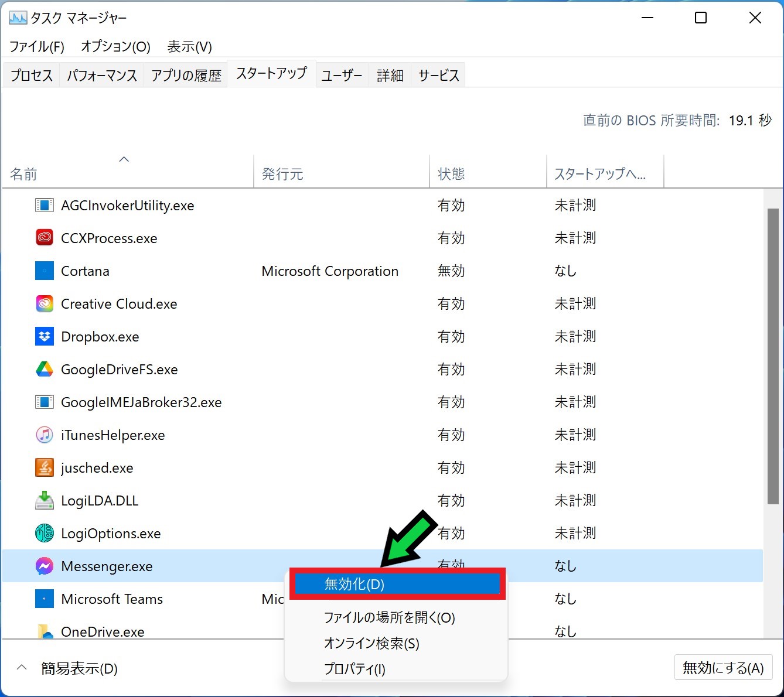The image size is (784, 697).
Task: Select the Microsoft Teams row name
Action: click(x=112, y=599)
